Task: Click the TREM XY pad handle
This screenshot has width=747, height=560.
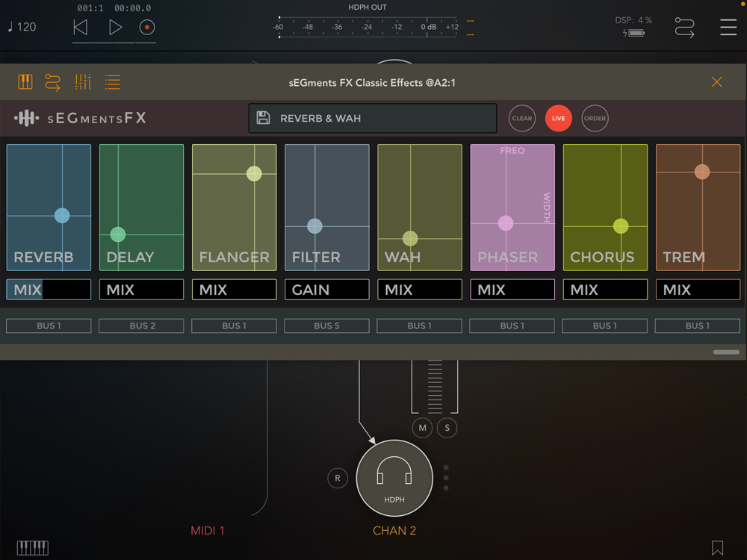Action: [x=701, y=172]
